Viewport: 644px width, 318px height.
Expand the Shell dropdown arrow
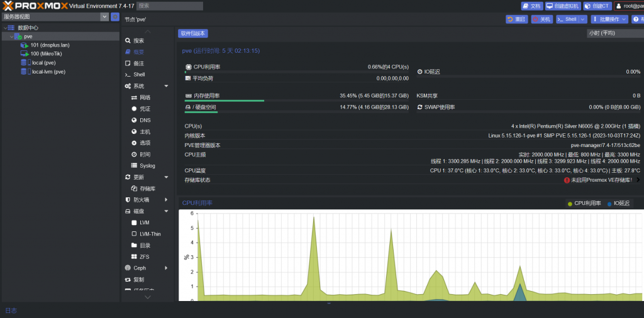pos(583,19)
